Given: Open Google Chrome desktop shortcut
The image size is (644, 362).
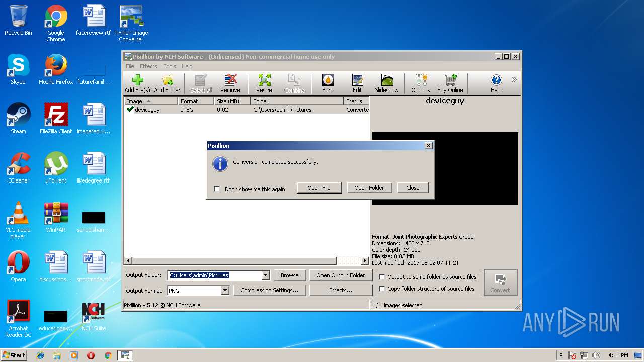Looking at the screenshot, I should [x=56, y=24].
